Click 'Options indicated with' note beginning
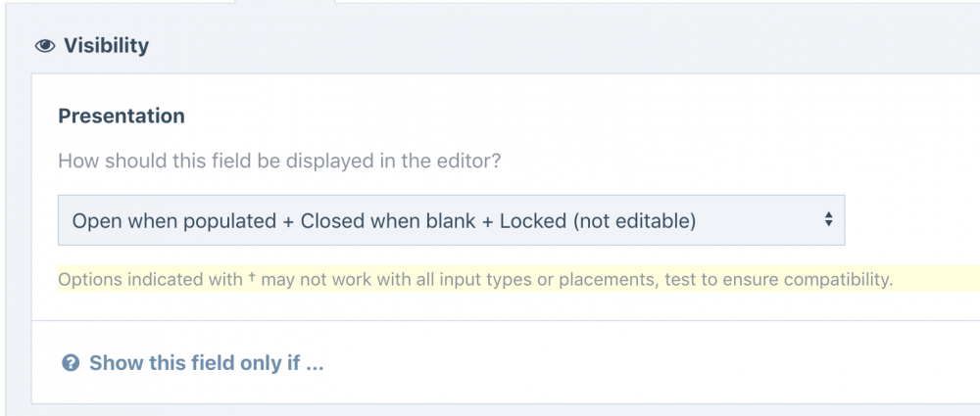This screenshot has width=980, height=416. (x=149, y=279)
